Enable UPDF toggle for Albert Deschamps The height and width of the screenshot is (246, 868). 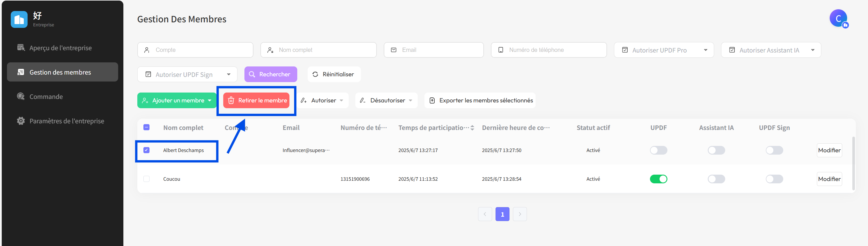[658, 150]
